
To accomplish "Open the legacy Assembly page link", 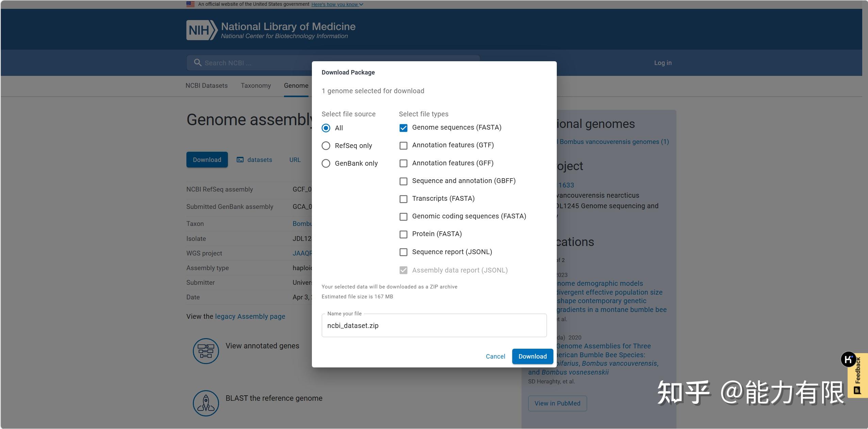I will (250, 316).
